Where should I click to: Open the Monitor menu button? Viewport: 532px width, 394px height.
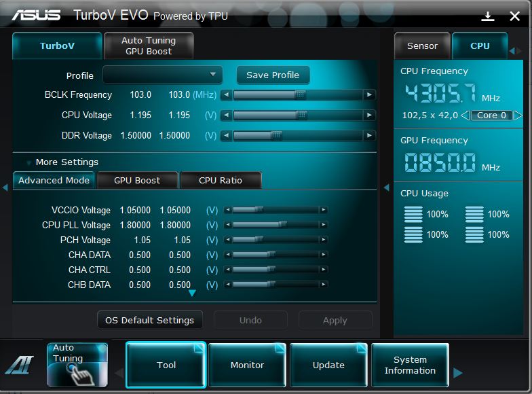coord(247,365)
